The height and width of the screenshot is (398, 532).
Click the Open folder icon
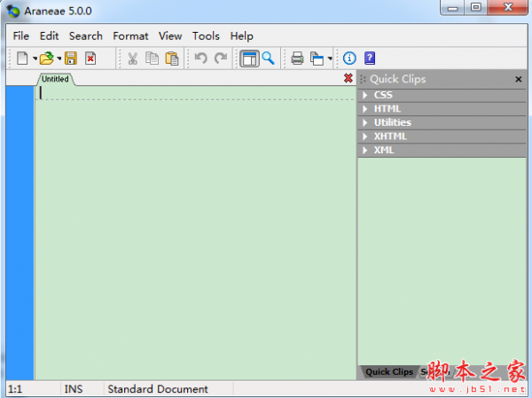point(47,59)
